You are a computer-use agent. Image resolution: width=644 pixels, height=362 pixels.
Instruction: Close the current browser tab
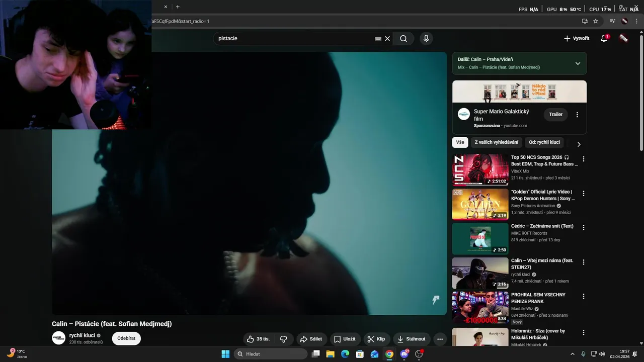(x=166, y=7)
